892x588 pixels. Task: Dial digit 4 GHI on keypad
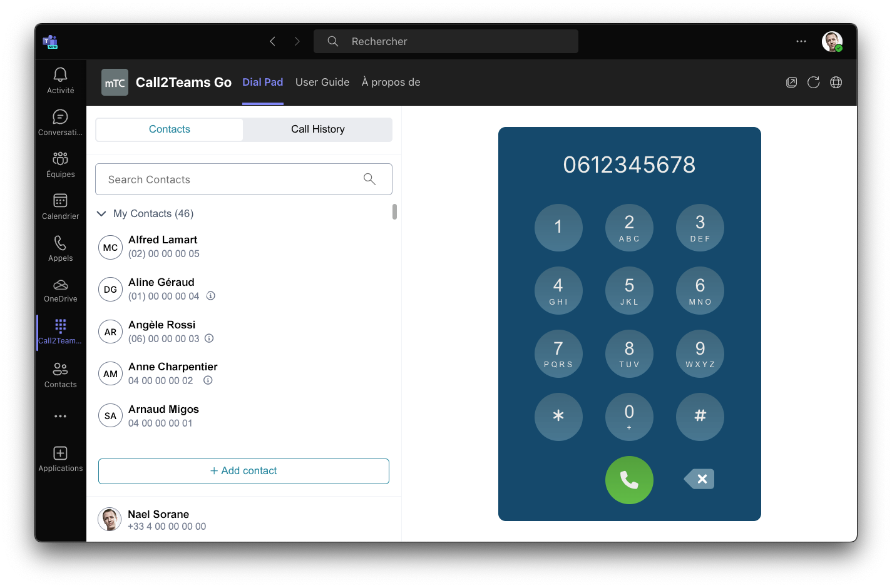pyautogui.click(x=558, y=291)
